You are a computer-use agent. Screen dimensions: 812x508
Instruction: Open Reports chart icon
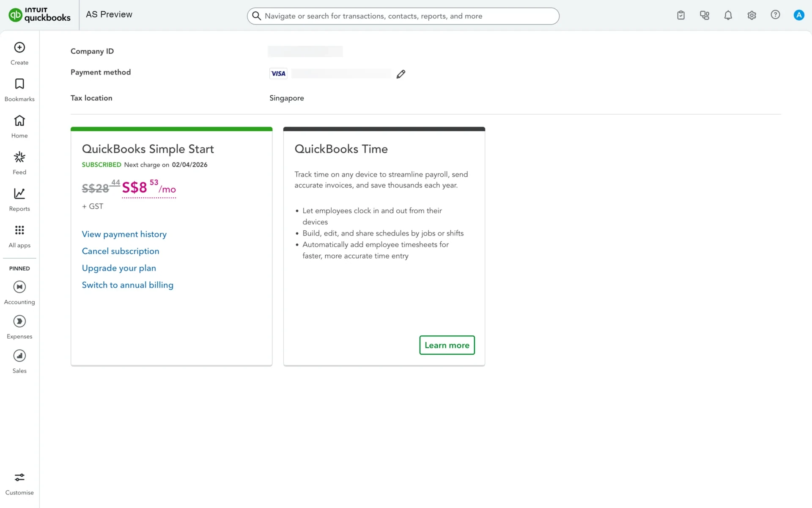click(19, 194)
